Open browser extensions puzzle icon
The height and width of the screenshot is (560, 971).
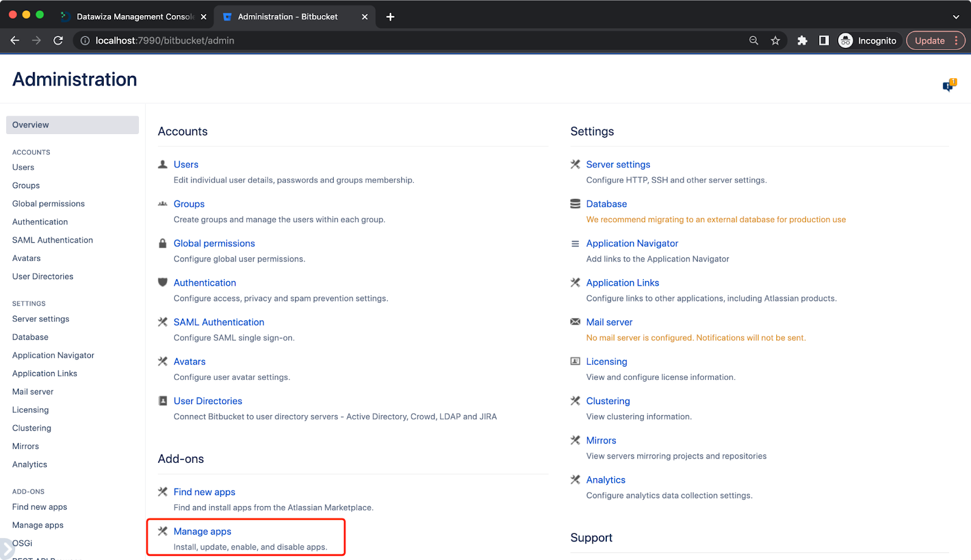[802, 41]
